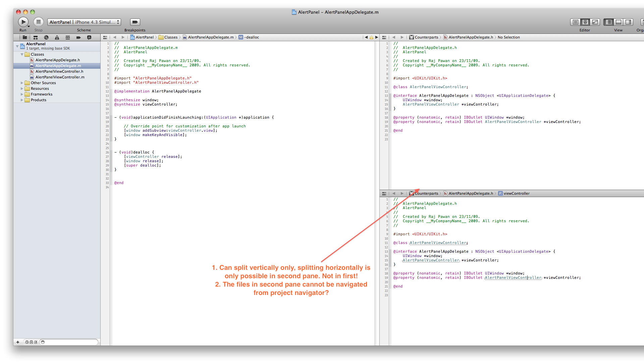Open related files menu in lower assistant
The width and height of the screenshot is (644, 362).
[x=384, y=193]
